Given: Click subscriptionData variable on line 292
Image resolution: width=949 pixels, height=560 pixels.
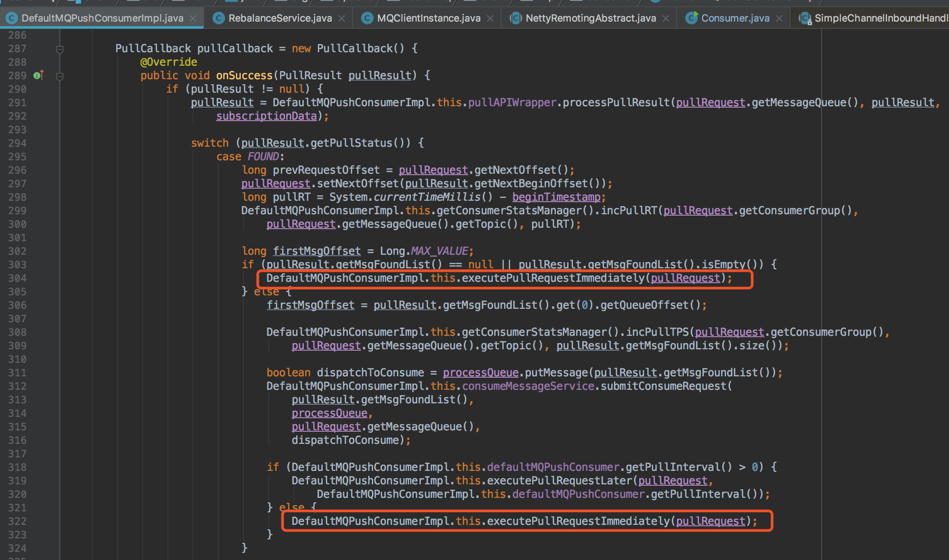Looking at the screenshot, I should tap(266, 116).
